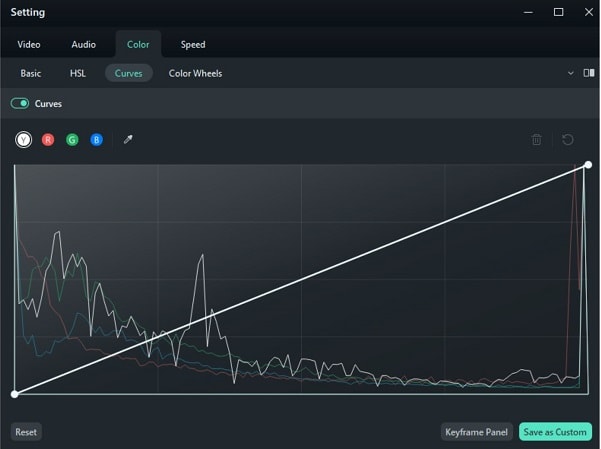
Task: Minimize the Setting window
Action: point(528,12)
